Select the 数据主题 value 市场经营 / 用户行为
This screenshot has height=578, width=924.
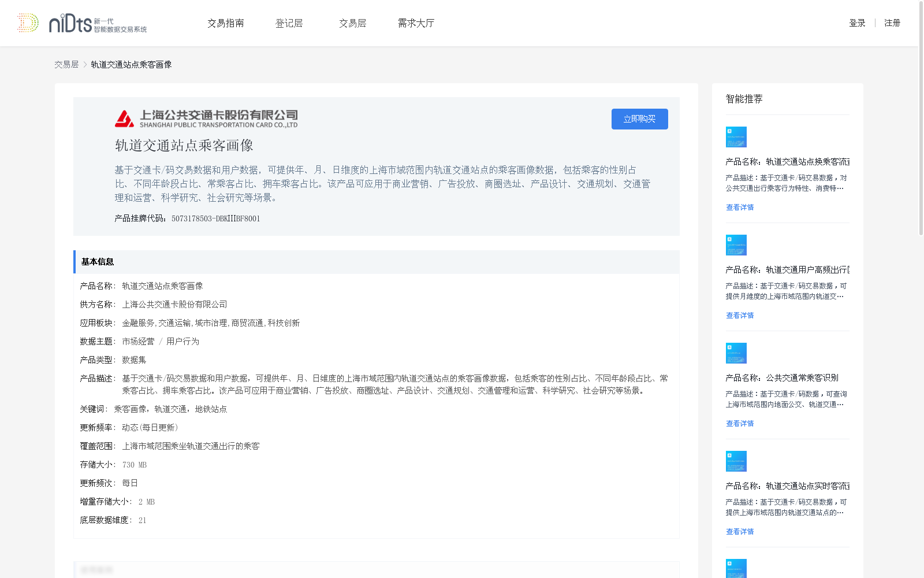pos(161,342)
